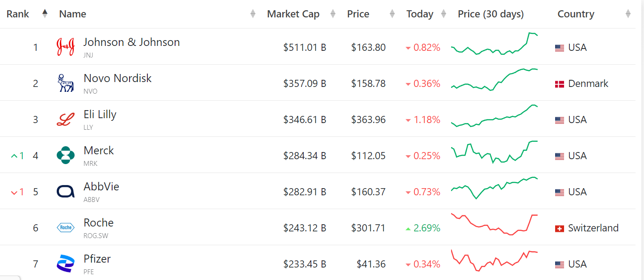Screen dimensions: 644x280
Task: Click the Novo Nordisk bull logo
Action: click(66, 83)
